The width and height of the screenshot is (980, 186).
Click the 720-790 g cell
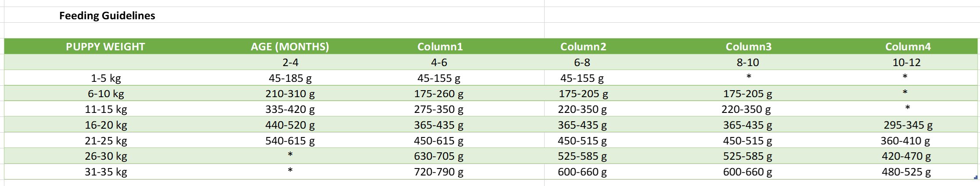point(438,172)
